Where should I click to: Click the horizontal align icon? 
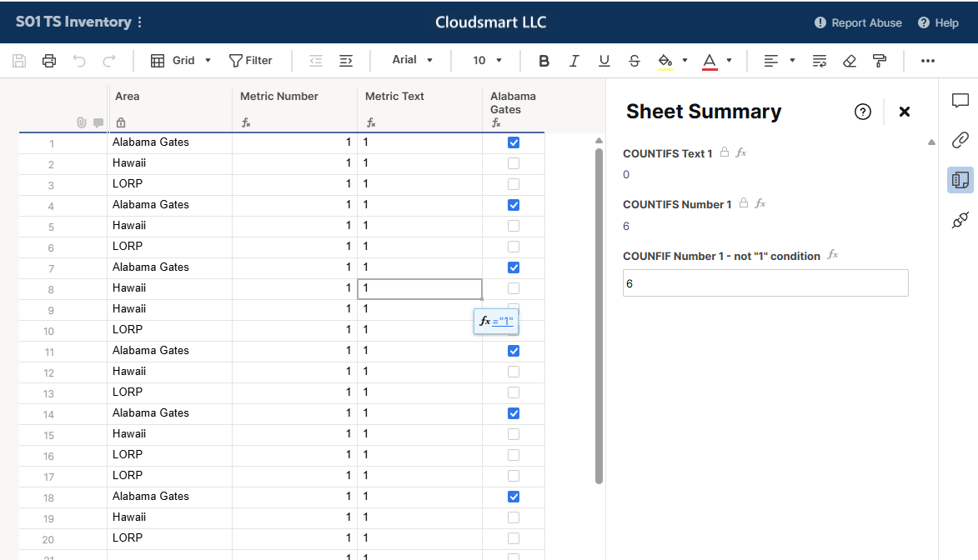771,61
